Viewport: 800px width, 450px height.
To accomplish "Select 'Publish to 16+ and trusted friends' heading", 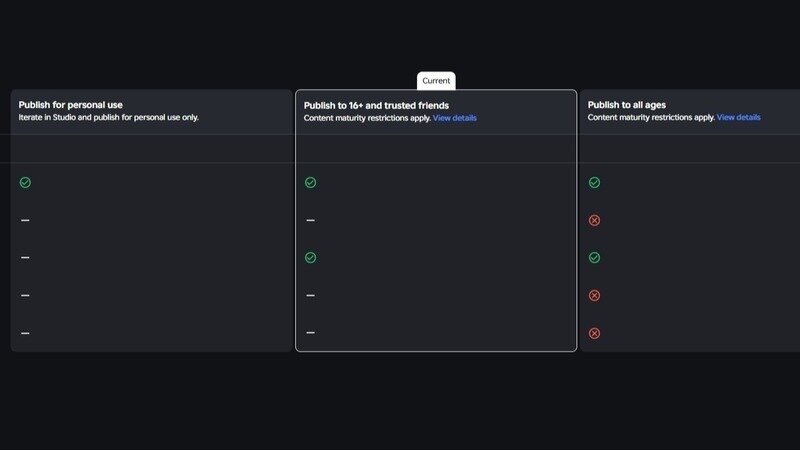I will coord(376,106).
